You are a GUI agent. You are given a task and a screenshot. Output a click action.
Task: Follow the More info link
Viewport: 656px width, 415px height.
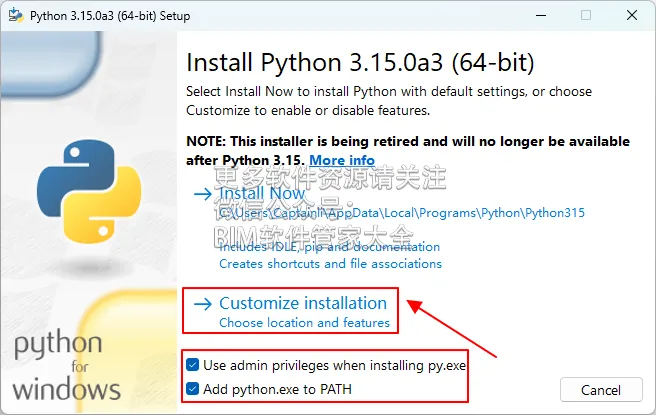pos(342,160)
